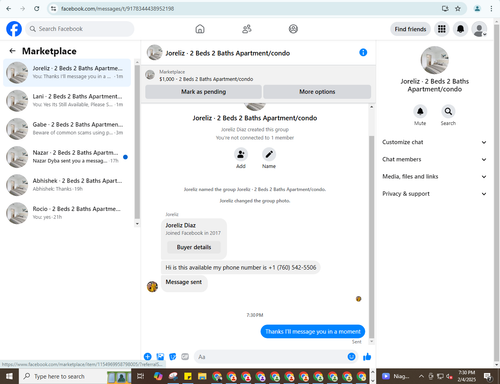500x384 pixels.
Task: Click the browser address bar URL
Action: [117, 9]
